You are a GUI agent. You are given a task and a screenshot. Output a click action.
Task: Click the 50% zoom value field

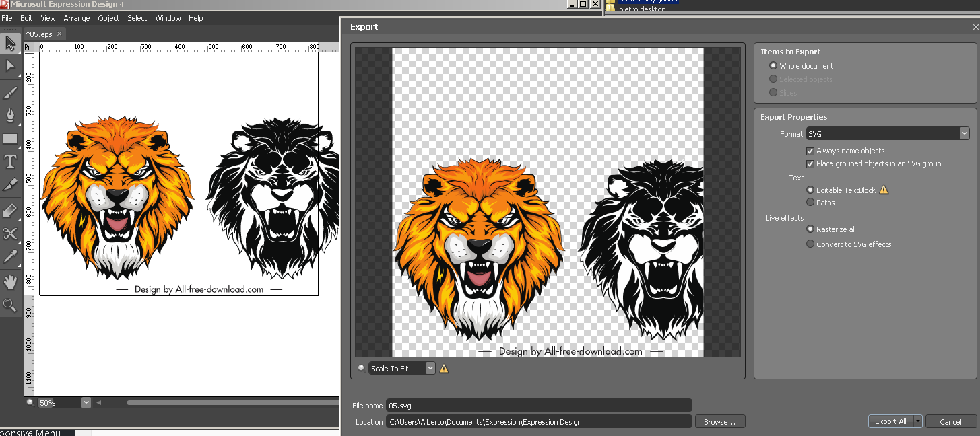coord(59,402)
